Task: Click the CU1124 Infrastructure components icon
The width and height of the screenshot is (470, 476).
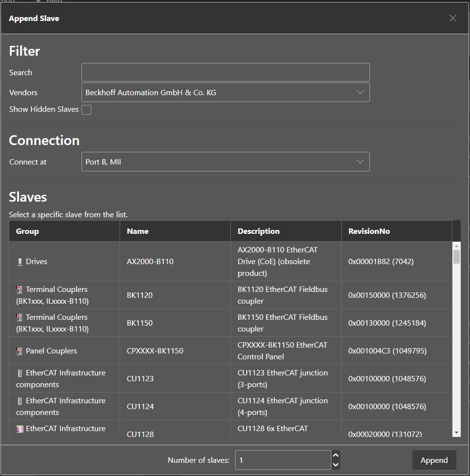Action: click(20, 401)
